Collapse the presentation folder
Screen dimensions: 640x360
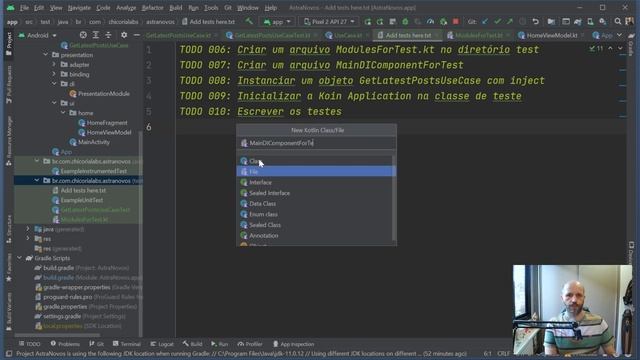tap(46, 55)
